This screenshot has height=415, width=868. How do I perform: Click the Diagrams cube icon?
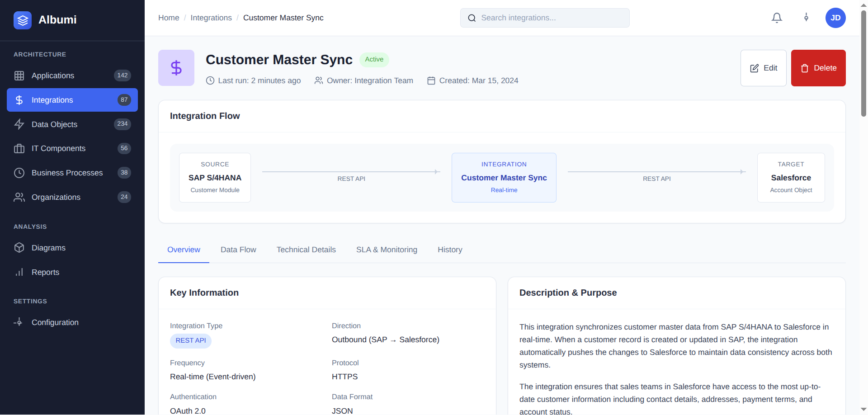(19, 248)
